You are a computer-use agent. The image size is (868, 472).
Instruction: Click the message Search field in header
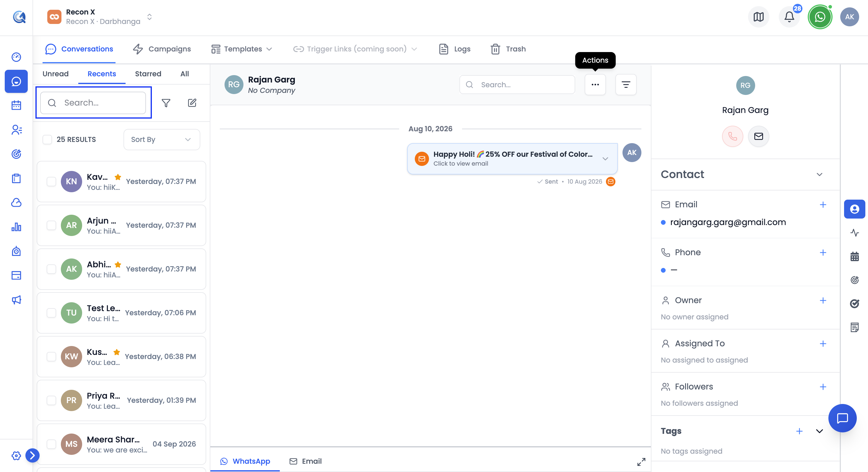[x=517, y=85]
